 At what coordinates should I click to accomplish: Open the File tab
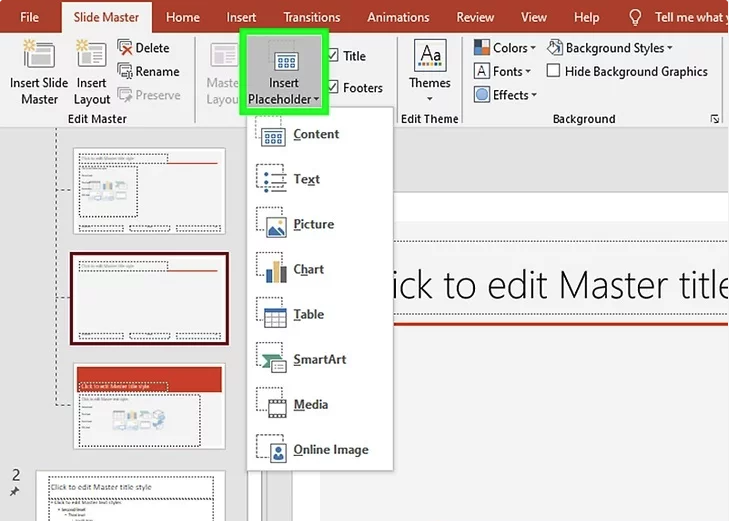pos(29,17)
